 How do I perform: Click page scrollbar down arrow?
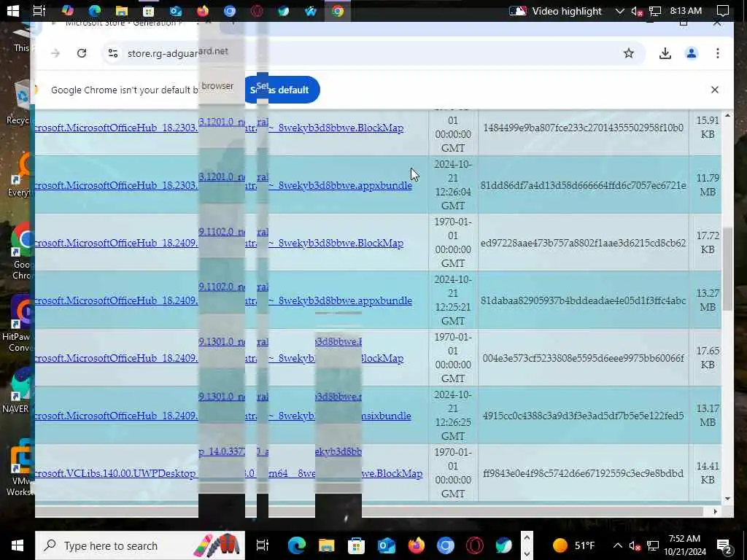(x=727, y=499)
